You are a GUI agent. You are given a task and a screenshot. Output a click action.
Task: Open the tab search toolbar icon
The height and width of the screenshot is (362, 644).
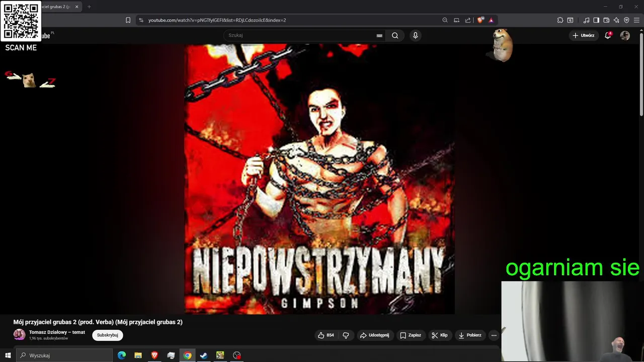[570, 20]
